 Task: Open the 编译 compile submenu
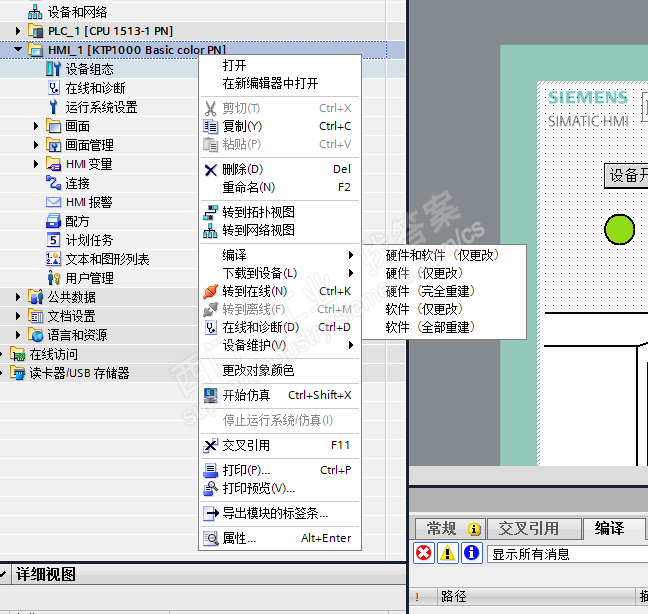280,255
